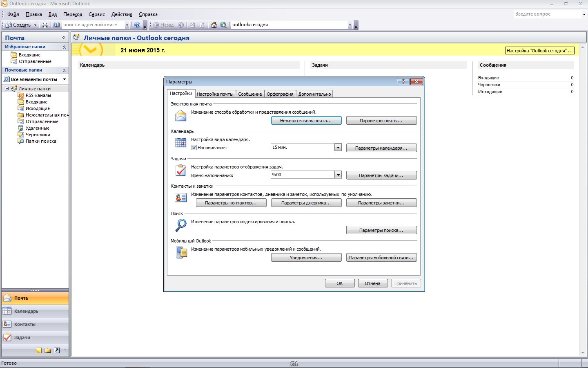Click the Параметры дневника... button
The height and width of the screenshot is (368, 588).
point(306,203)
